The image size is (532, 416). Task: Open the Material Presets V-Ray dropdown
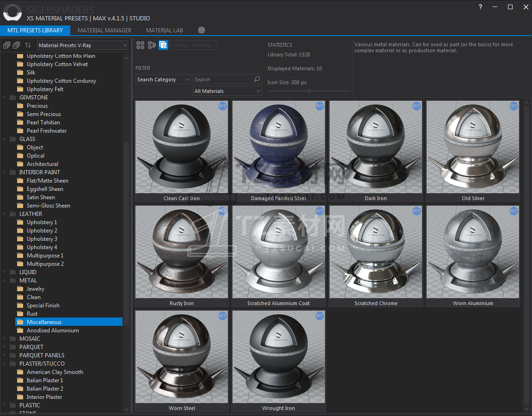tap(82, 45)
